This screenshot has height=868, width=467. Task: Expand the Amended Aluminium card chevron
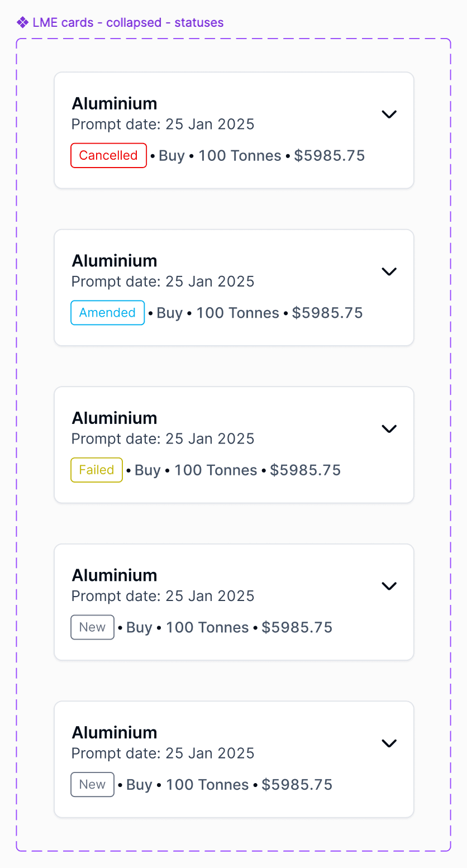point(389,271)
